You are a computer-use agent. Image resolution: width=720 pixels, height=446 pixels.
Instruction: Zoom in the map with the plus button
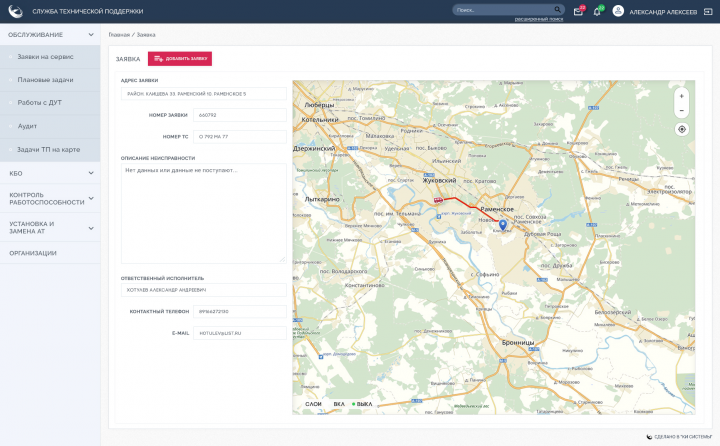[x=681, y=96]
